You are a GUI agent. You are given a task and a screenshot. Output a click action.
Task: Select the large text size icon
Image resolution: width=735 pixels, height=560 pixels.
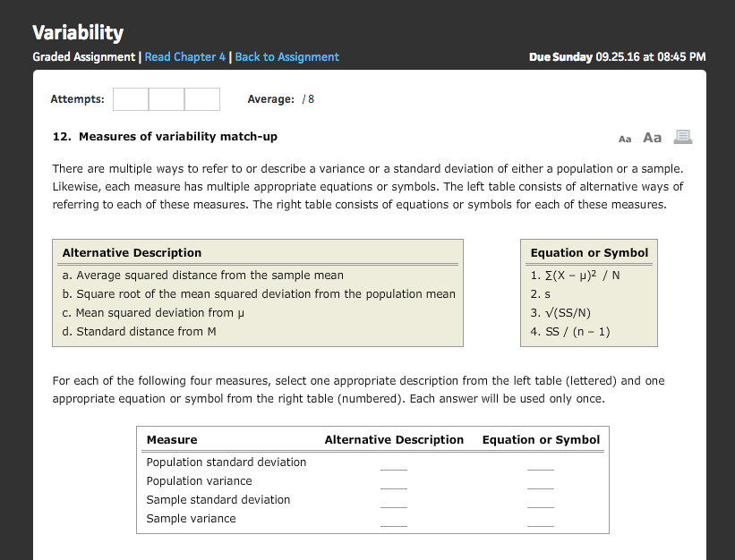(x=651, y=137)
